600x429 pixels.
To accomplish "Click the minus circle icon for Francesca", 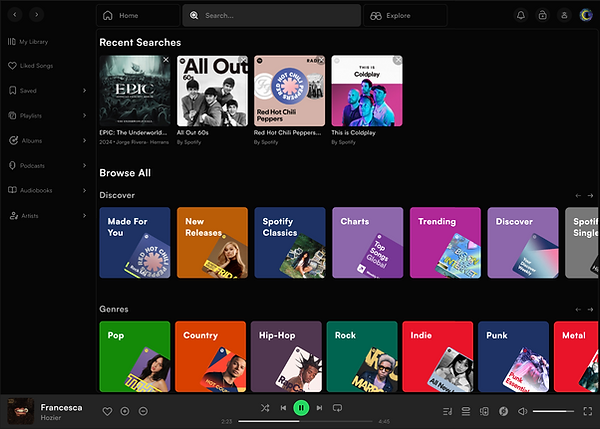I will point(143,411).
